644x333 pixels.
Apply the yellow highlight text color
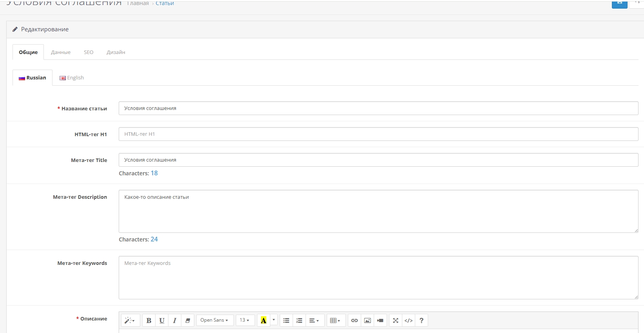click(264, 320)
